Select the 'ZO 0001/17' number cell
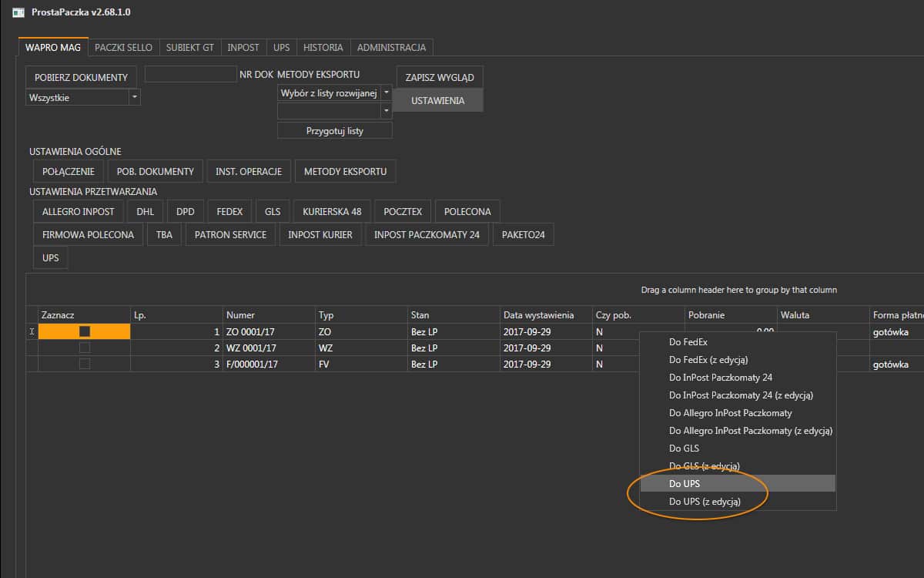The height and width of the screenshot is (578, 924). click(x=269, y=332)
